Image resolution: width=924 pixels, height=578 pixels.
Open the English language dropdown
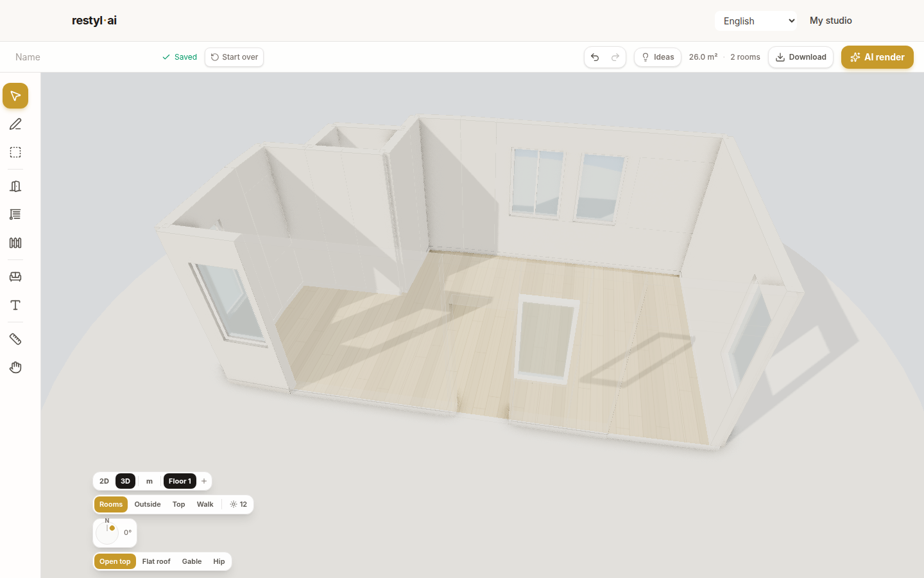tap(756, 21)
